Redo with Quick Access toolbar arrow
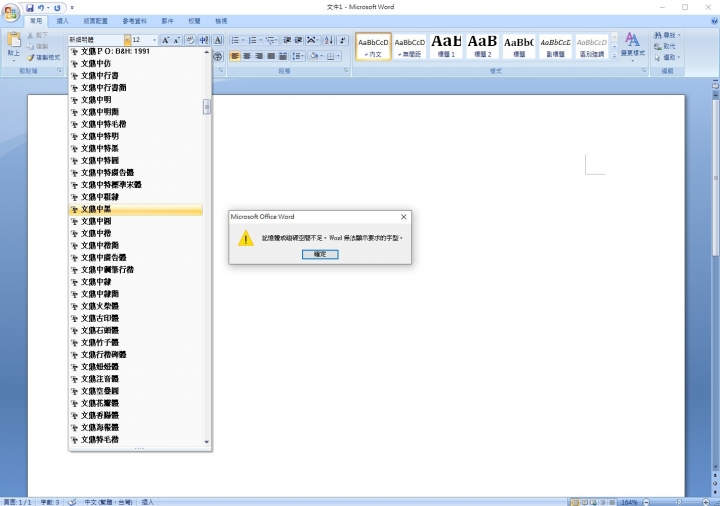Screen dimensions: 720x506 click(57, 8)
